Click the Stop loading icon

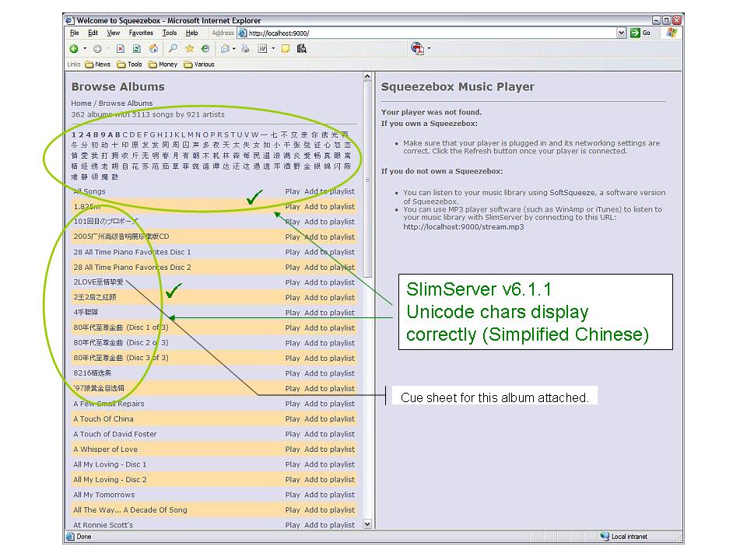121,48
